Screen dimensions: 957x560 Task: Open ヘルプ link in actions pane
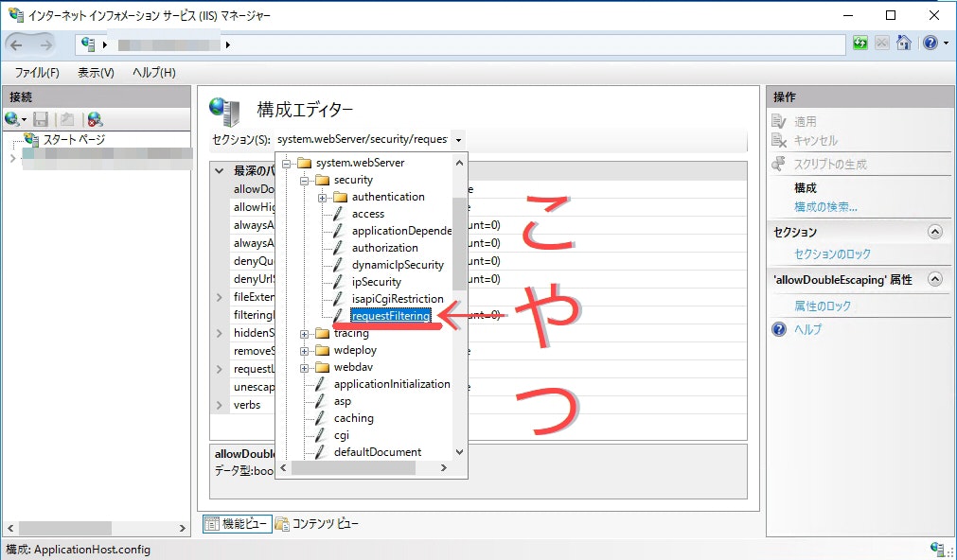807,329
